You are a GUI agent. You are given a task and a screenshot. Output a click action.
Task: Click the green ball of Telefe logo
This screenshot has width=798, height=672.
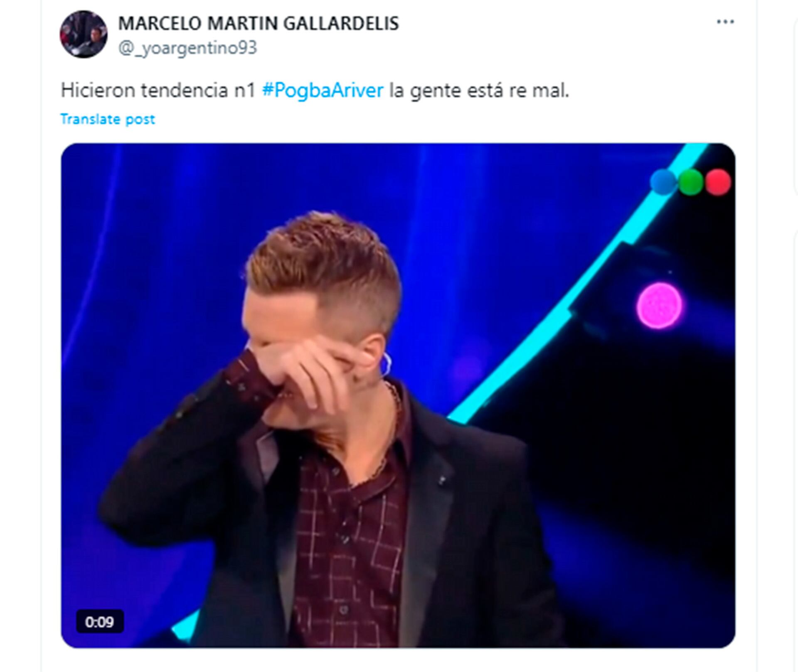point(691,182)
